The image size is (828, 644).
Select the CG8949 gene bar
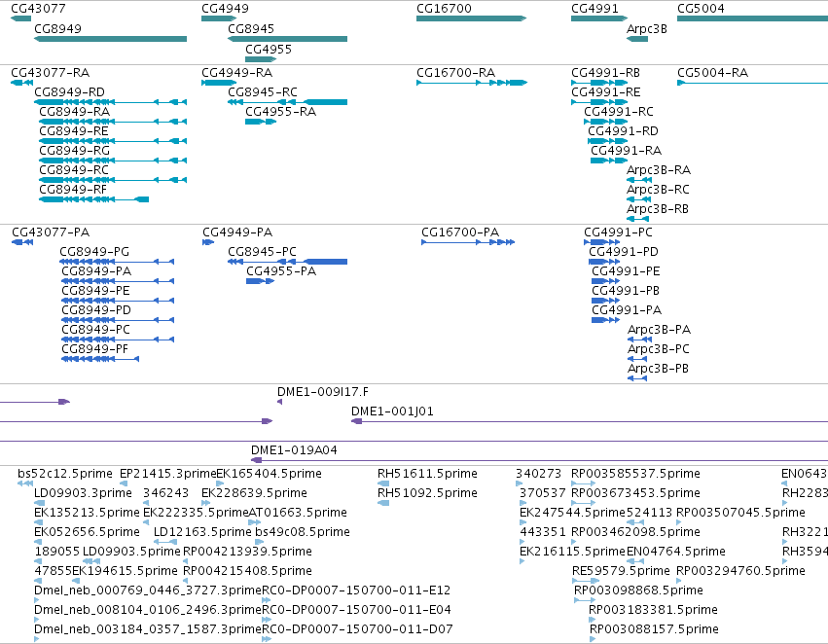tap(110, 39)
